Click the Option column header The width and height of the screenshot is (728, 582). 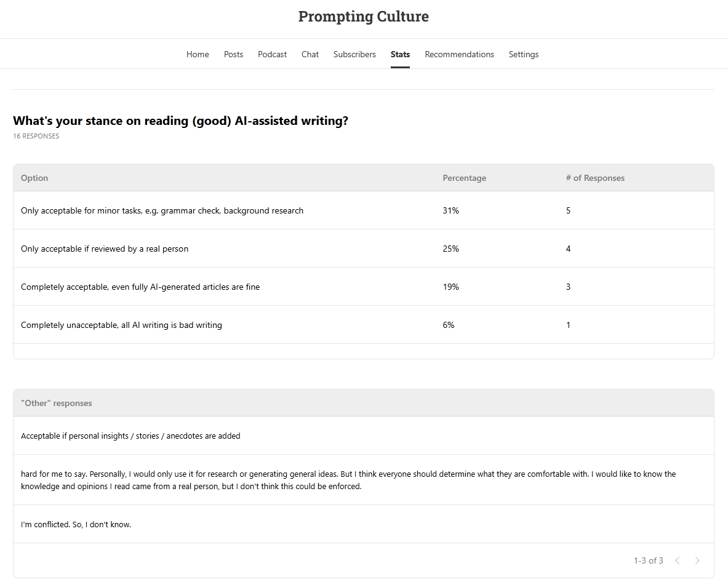point(34,178)
